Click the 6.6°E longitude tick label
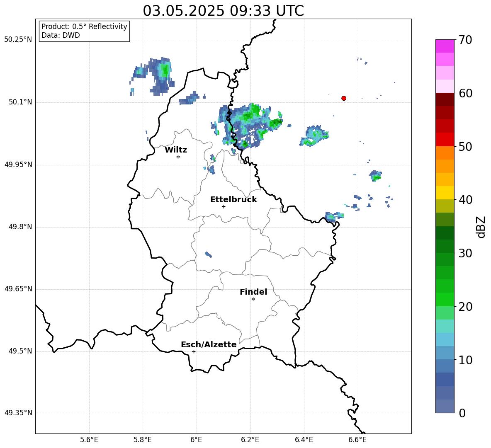Image resolution: width=491 pixels, height=448 pixels. point(357,440)
